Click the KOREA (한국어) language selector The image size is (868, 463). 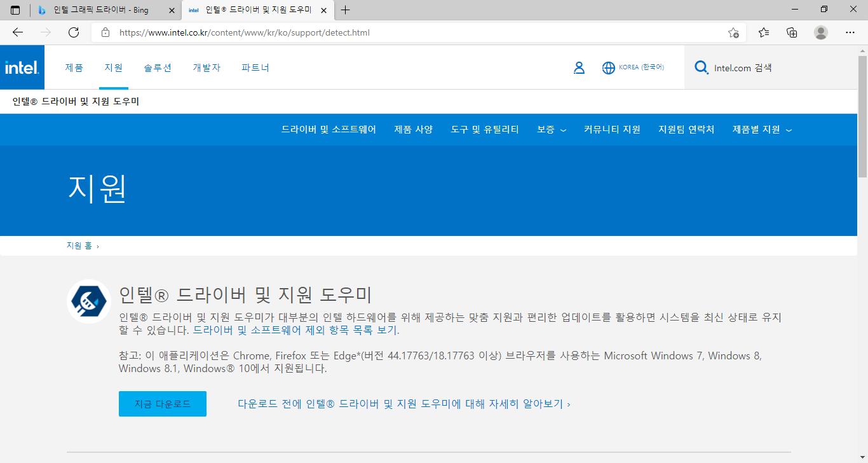pyautogui.click(x=642, y=67)
